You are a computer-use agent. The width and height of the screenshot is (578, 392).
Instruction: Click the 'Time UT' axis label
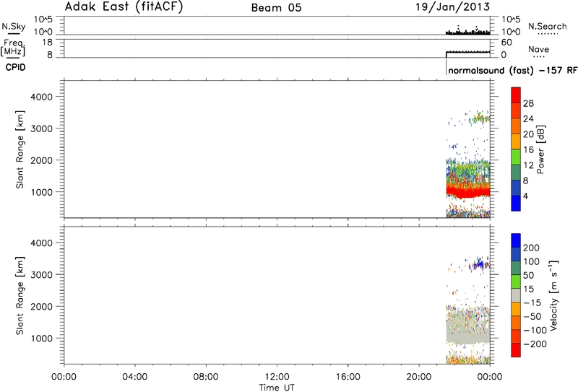coord(277,387)
